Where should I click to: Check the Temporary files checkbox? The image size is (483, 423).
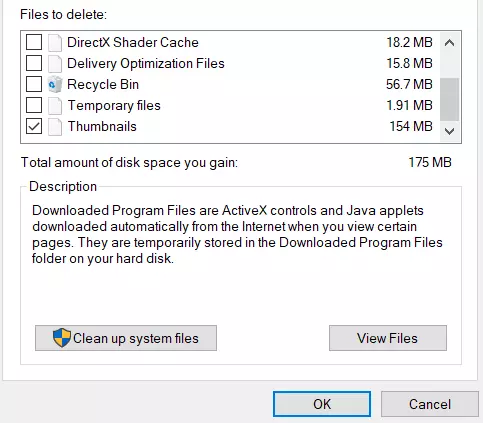(x=34, y=105)
